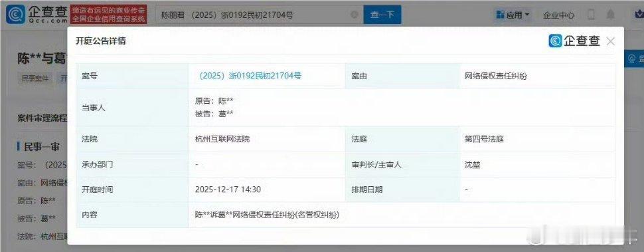Click the red slogan banner beside logo
644x252 pixels.
click(108, 15)
